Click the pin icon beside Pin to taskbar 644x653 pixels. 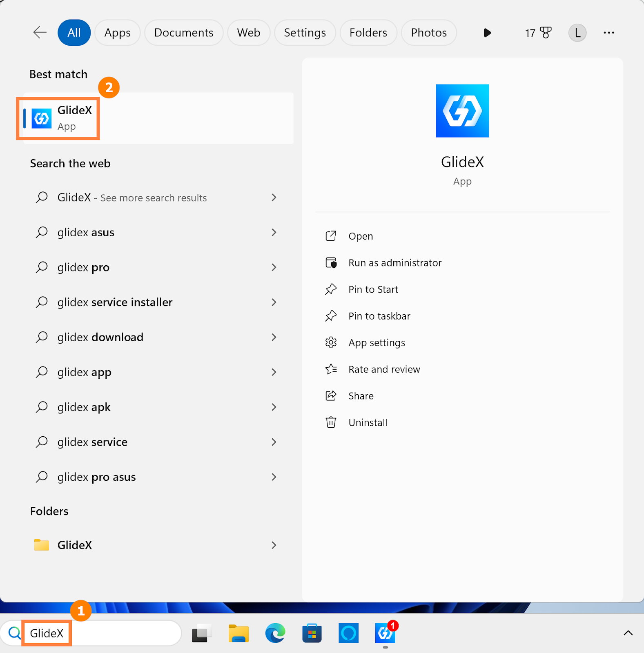point(331,315)
